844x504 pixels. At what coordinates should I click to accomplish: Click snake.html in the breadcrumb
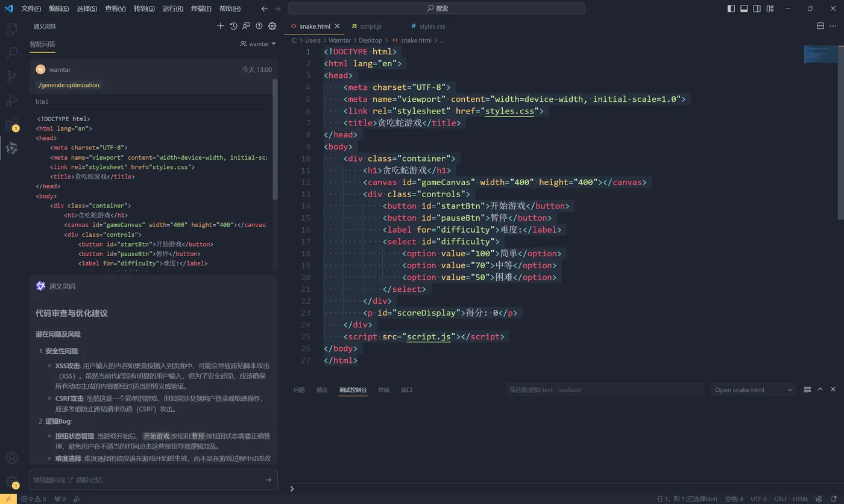pos(416,40)
